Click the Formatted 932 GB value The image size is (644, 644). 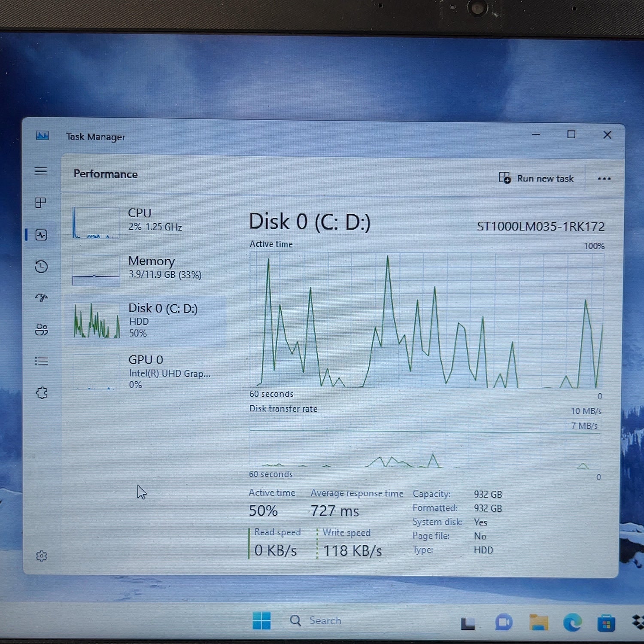point(488,508)
